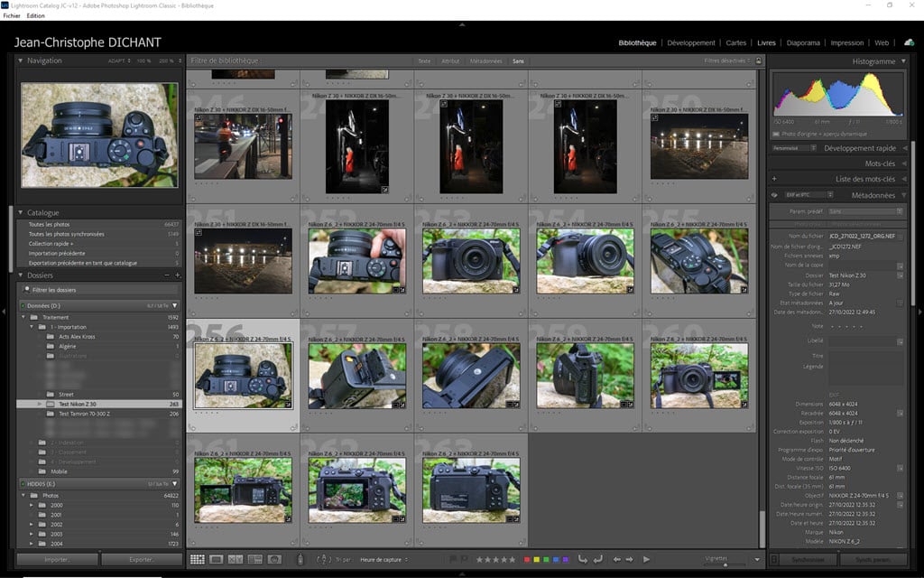The width and height of the screenshot is (924, 578).
Task: Toggle the Données (D:) volume status light
Action: click(23, 305)
